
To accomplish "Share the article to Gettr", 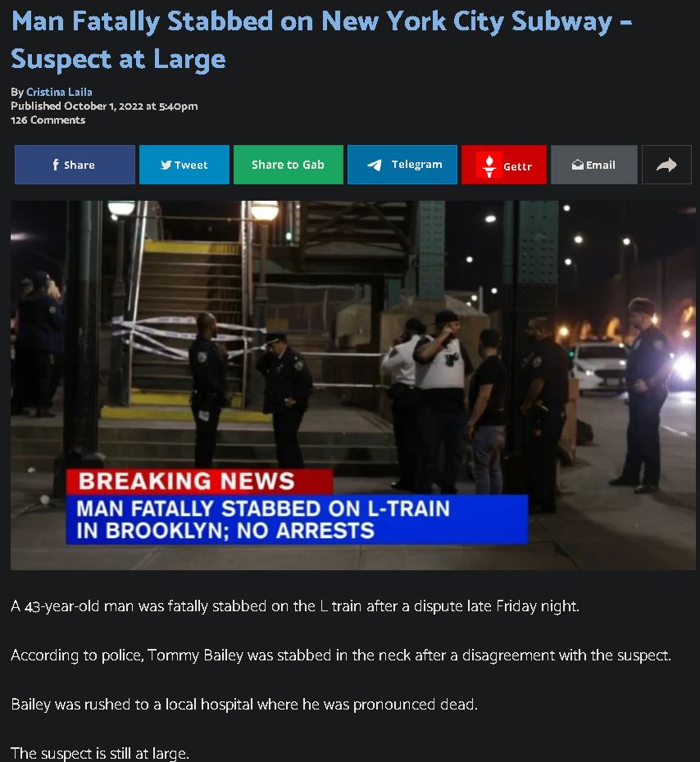I will [504, 165].
